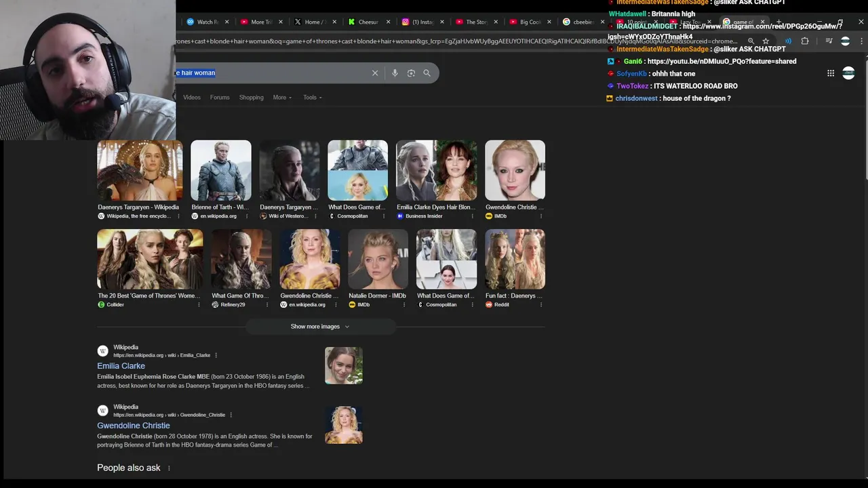Open the People also ask options menu
This screenshot has height=488, width=868.
(x=169, y=468)
